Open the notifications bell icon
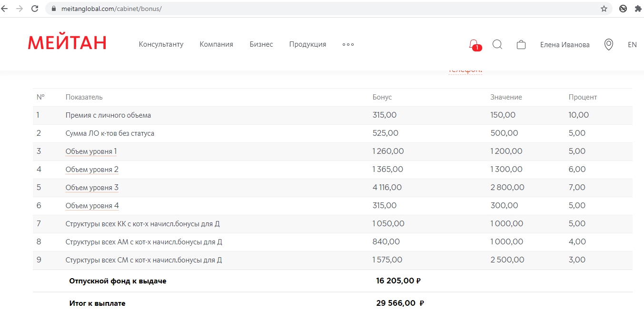Viewport: 644px width, 322px height. [x=474, y=45]
